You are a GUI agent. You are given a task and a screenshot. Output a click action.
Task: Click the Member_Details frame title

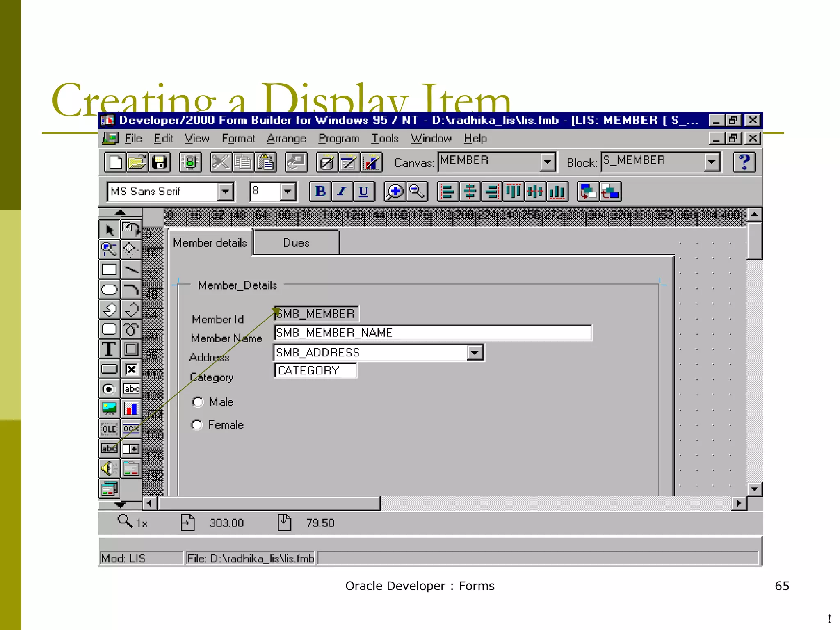pyautogui.click(x=237, y=285)
